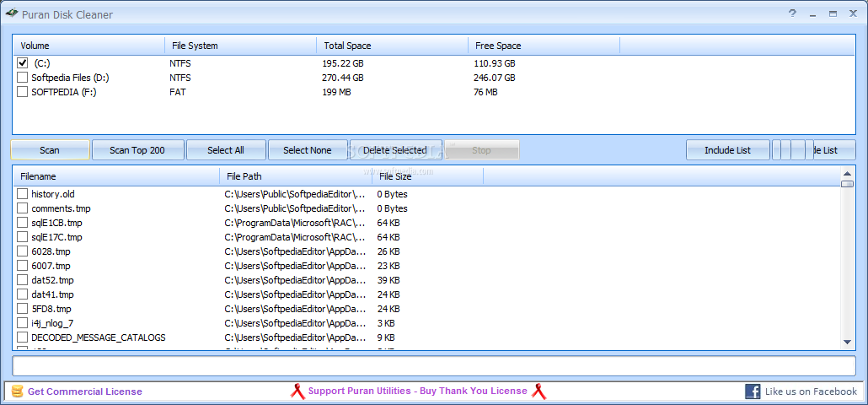This screenshot has height=405, width=868.
Task: Check the SOFTPEDIA (F:) volume checkbox
Action: [x=22, y=92]
